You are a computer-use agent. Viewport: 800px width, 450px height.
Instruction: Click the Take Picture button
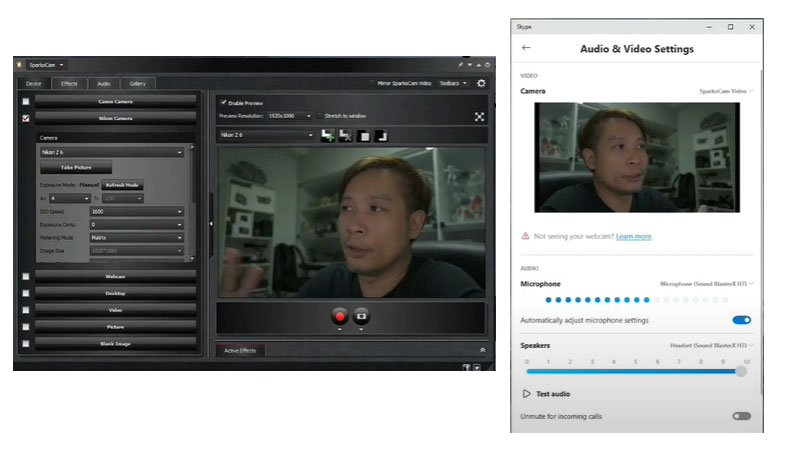click(76, 167)
